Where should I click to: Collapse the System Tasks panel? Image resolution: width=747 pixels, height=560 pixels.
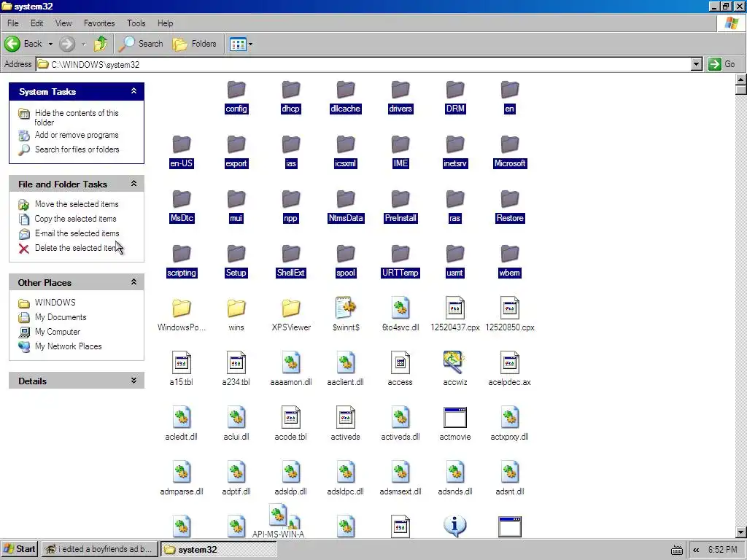point(134,91)
